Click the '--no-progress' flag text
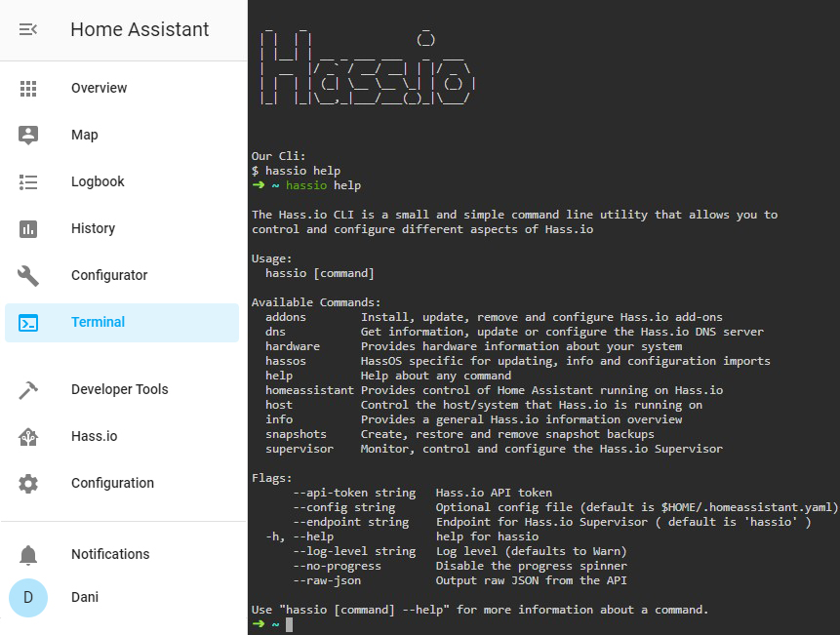This screenshot has height=635, width=840. pyautogui.click(x=337, y=566)
